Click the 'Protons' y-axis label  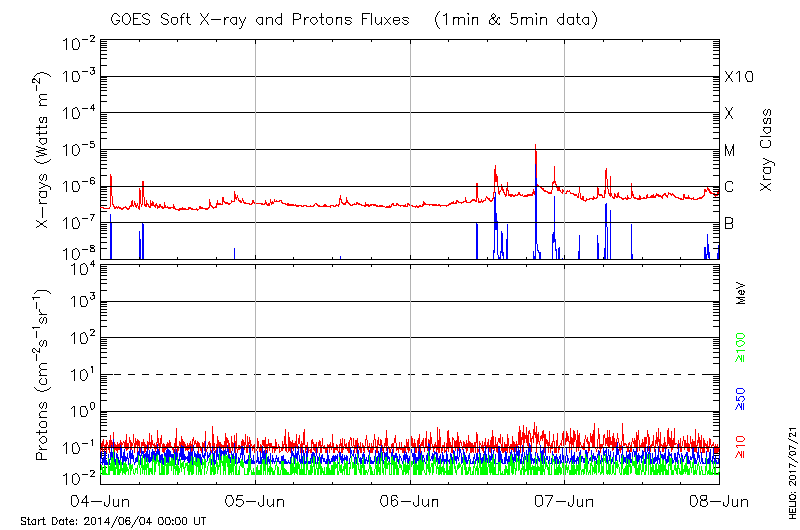(x=44, y=375)
